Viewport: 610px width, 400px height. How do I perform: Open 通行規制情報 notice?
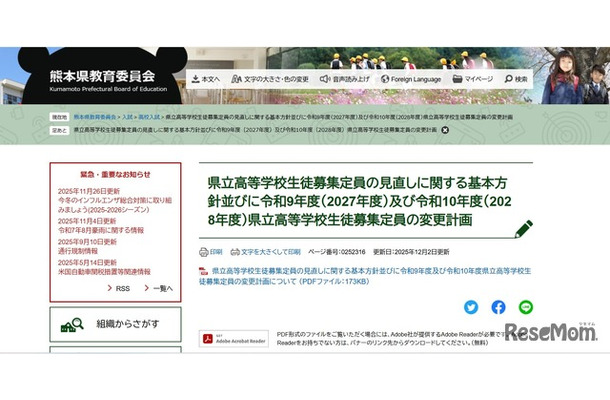point(78,251)
